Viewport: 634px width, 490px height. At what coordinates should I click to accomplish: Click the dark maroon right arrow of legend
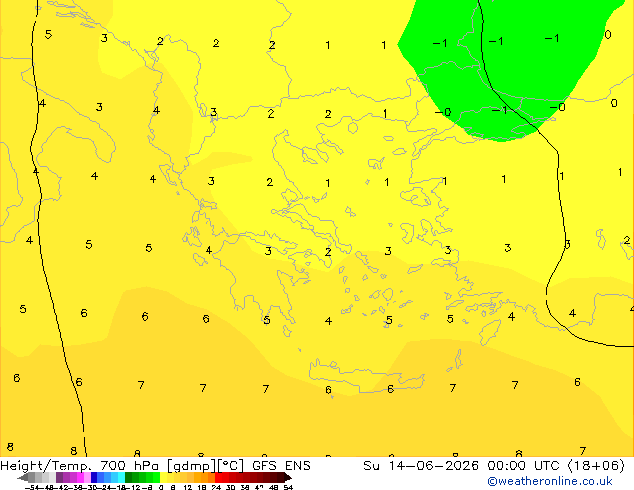[x=288, y=477]
